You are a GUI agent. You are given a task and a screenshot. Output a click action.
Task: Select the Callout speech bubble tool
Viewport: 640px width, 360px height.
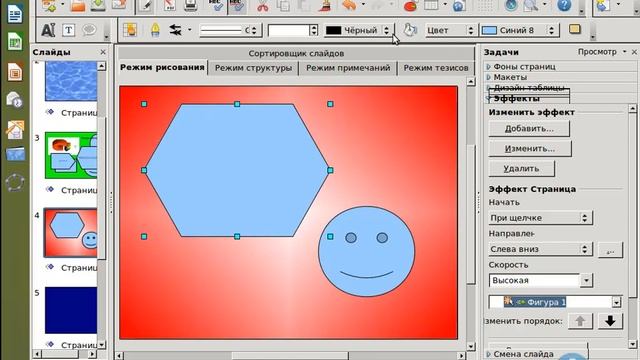89,30
